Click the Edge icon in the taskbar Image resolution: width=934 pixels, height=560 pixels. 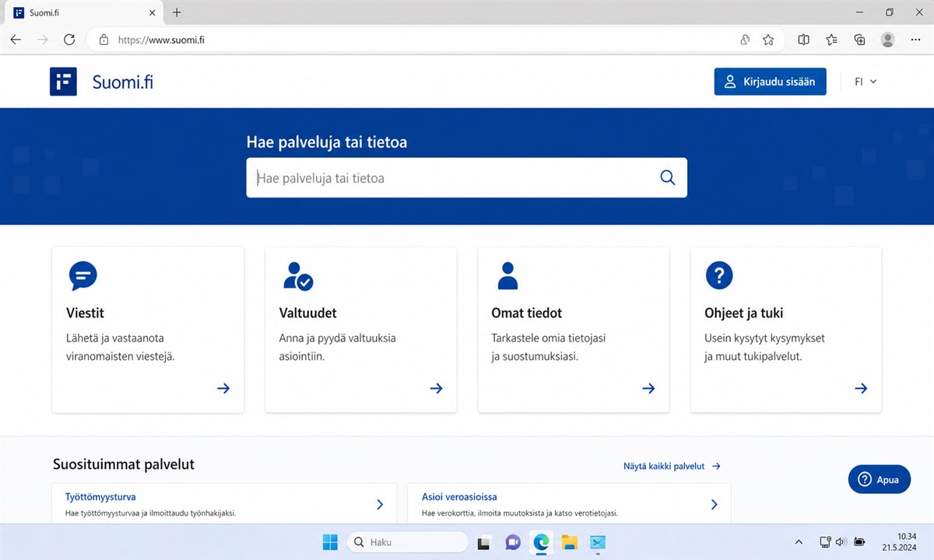point(541,542)
